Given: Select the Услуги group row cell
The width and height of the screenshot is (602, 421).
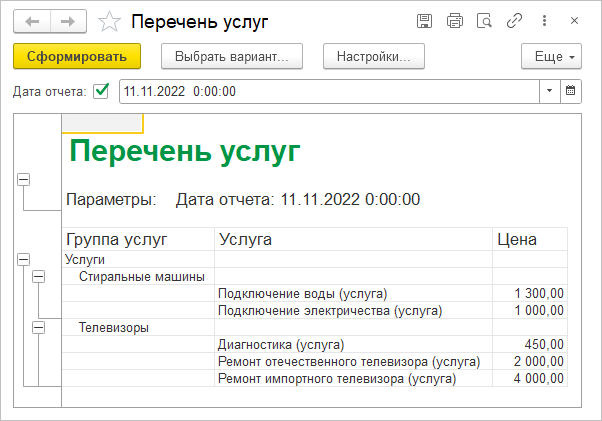Looking at the screenshot, I should pos(138,259).
